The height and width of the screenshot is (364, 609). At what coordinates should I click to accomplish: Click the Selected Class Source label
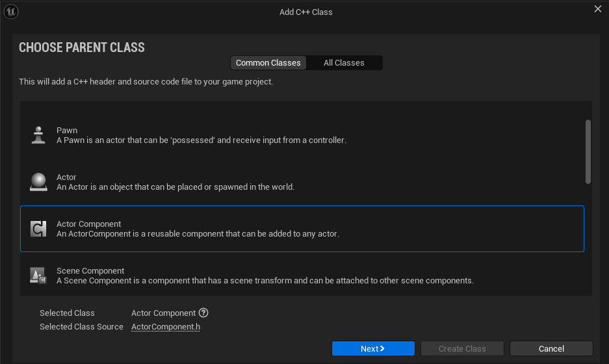(81, 327)
